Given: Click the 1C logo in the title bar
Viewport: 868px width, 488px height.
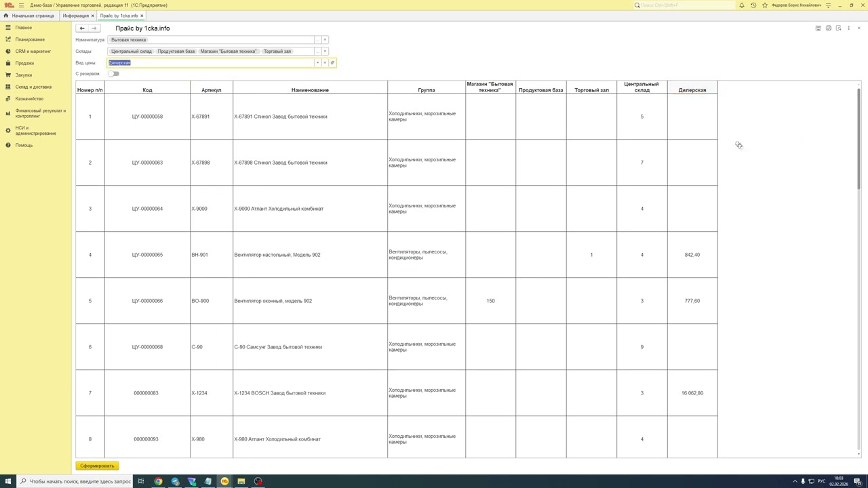Looking at the screenshot, I should coord(9,5).
